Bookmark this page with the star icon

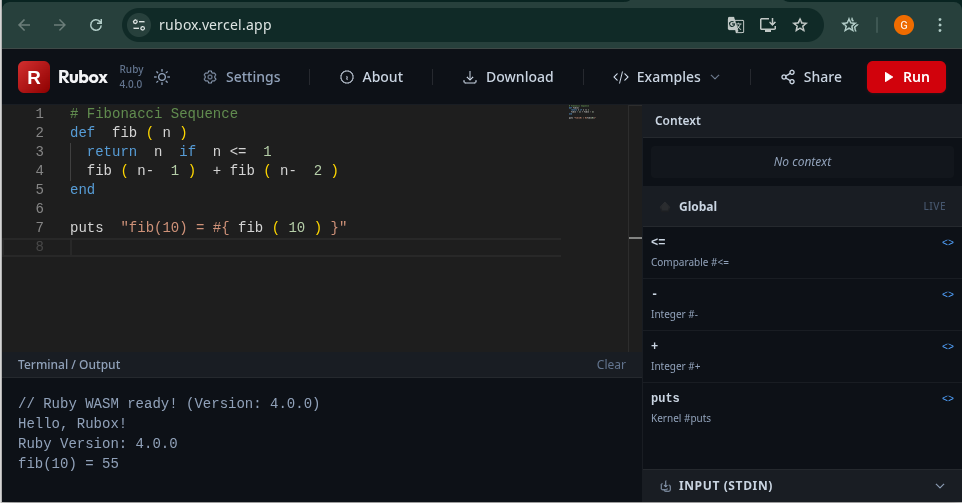pyautogui.click(x=800, y=25)
